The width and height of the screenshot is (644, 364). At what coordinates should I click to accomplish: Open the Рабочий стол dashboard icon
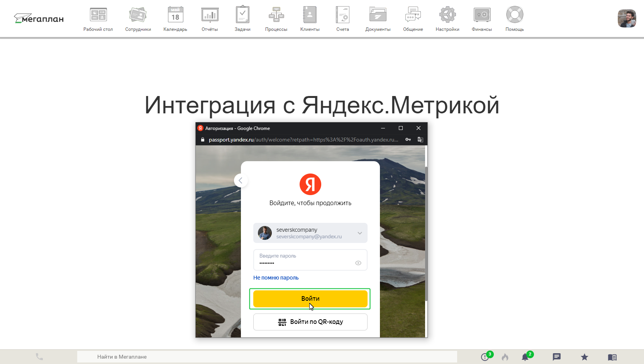click(98, 15)
